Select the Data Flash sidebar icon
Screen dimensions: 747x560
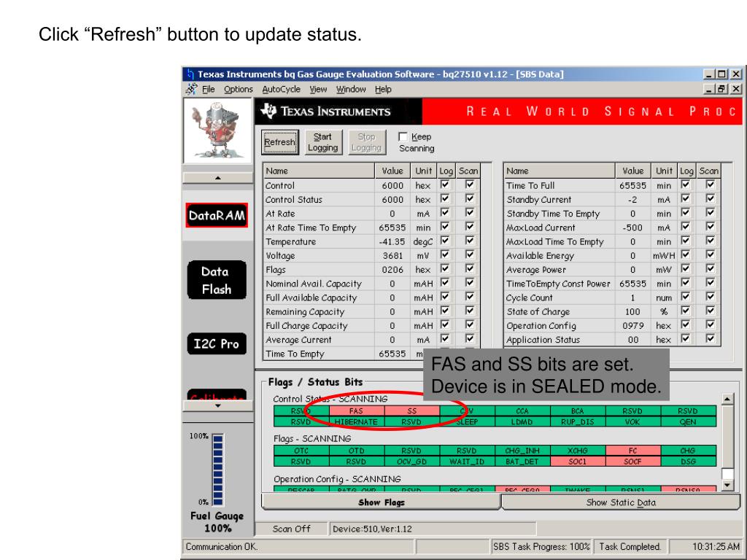pos(217,280)
